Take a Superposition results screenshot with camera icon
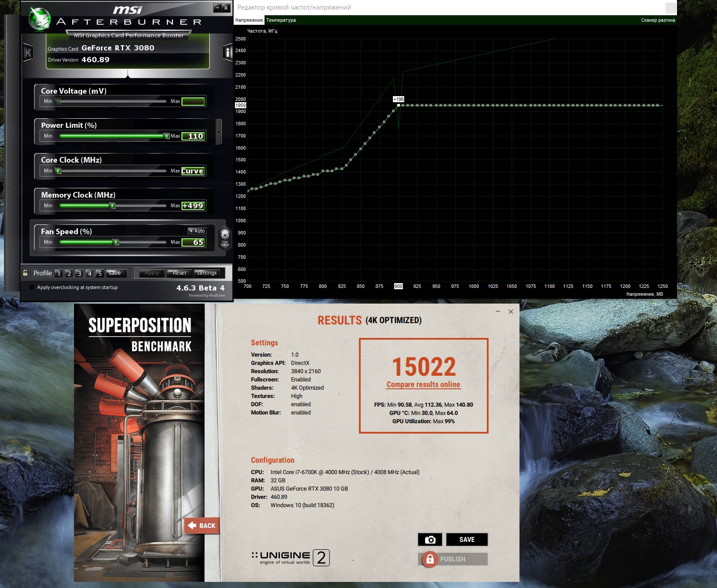This screenshot has height=588, width=717. [430, 539]
